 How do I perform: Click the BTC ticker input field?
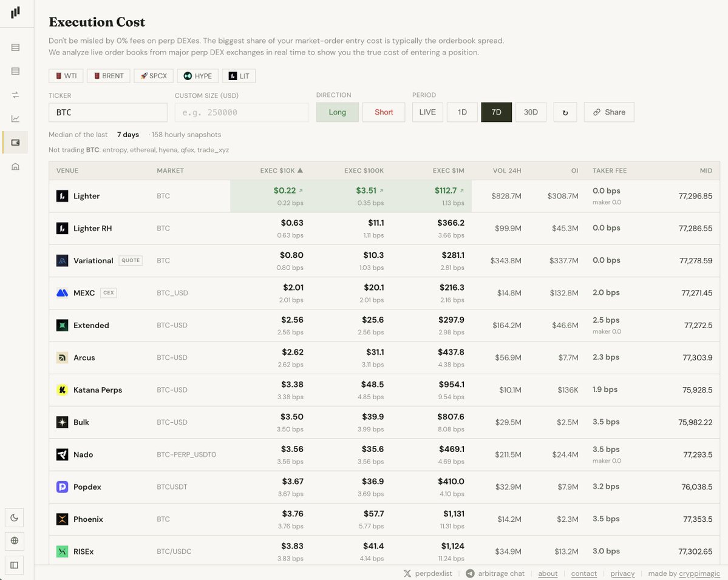coord(108,112)
